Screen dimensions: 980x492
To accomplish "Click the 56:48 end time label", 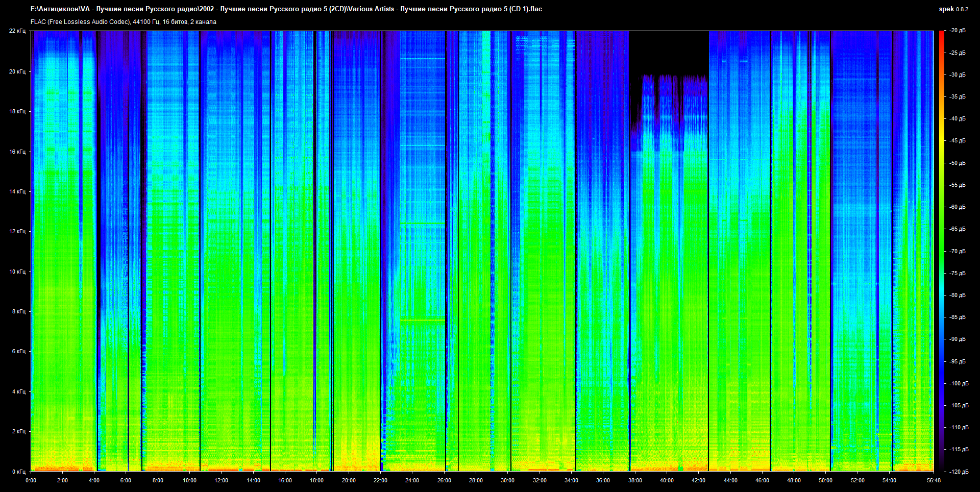I will [934, 480].
